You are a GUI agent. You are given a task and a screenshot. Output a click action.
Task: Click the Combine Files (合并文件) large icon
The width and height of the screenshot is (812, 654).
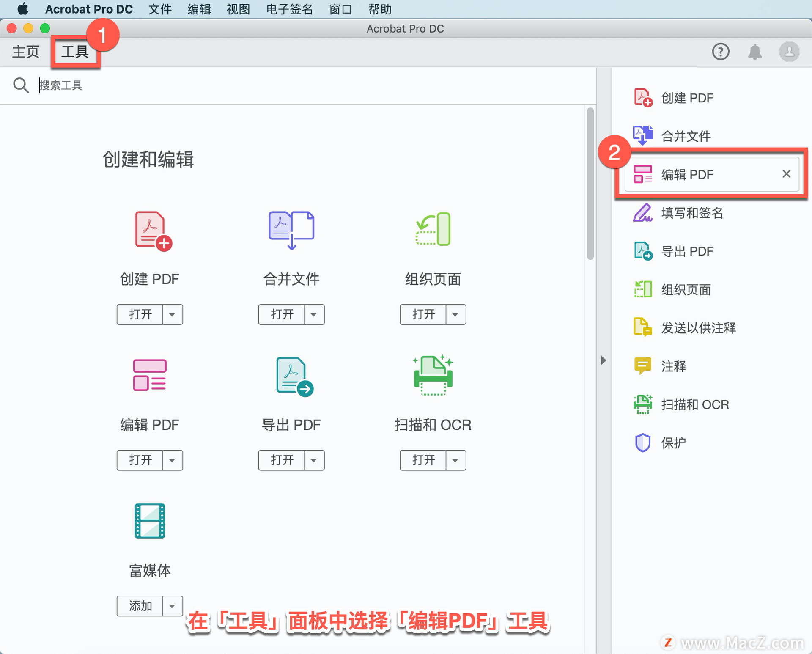[x=291, y=230]
